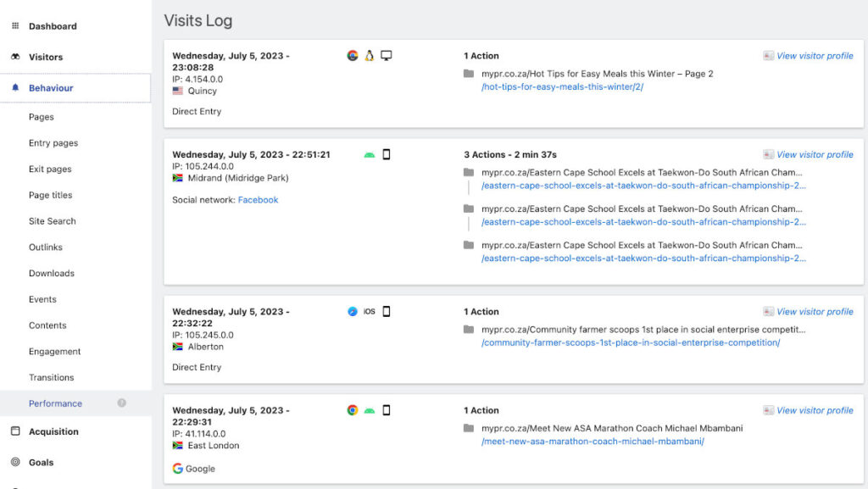Click South Africa flag next to Alberton

[x=178, y=347]
